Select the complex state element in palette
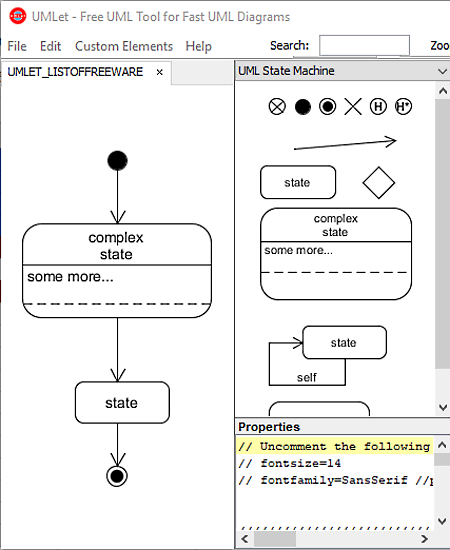Screen dimensions: 450x550 (x=336, y=254)
